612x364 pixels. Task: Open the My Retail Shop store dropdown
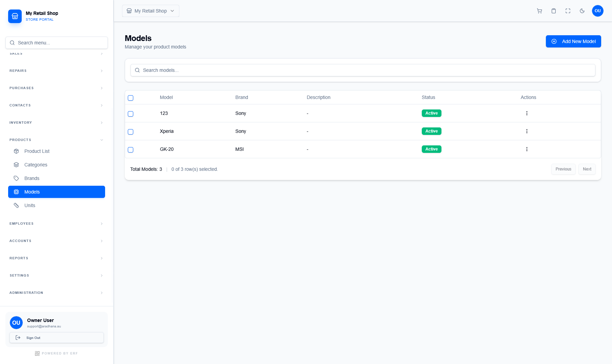151,11
